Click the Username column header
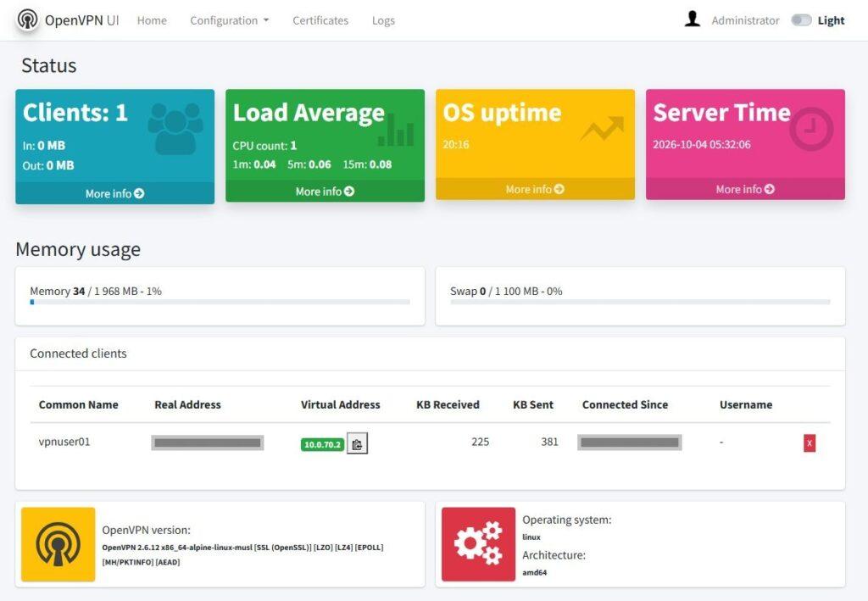 746,404
